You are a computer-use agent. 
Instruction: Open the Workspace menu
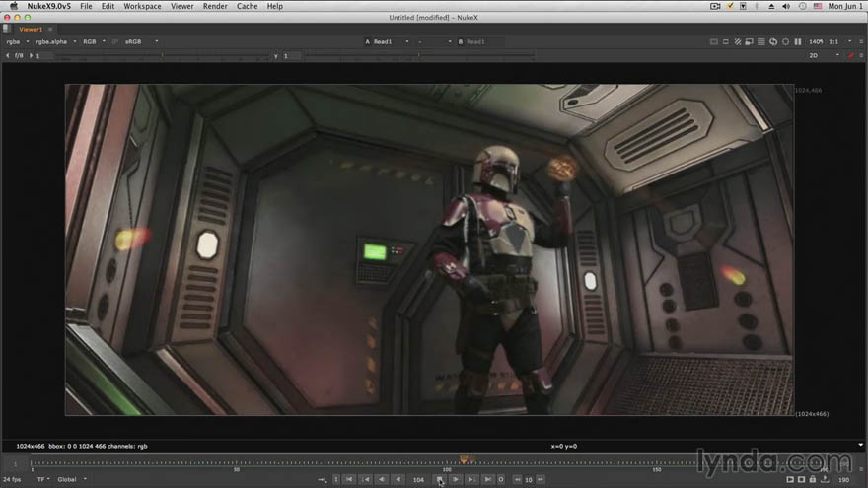(x=142, y=6)
